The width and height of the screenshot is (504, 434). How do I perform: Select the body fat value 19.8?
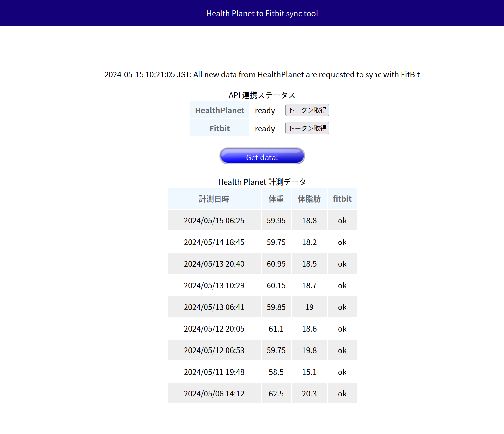[309, 350]
